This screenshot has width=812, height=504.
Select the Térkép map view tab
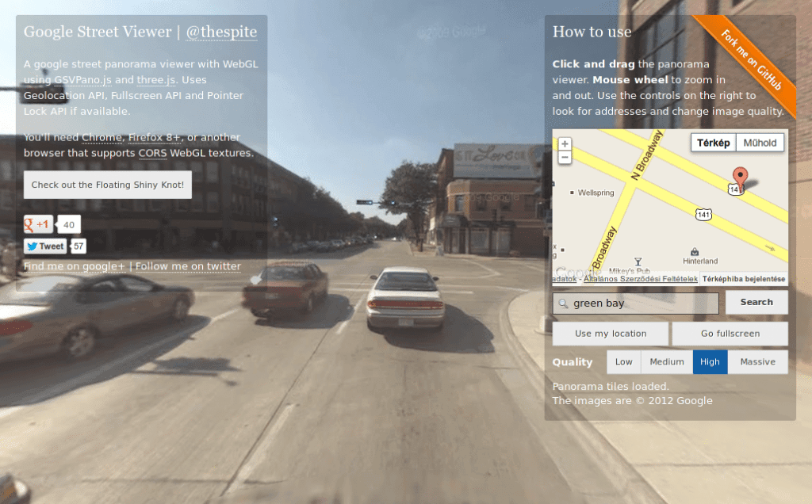(714, 143)
